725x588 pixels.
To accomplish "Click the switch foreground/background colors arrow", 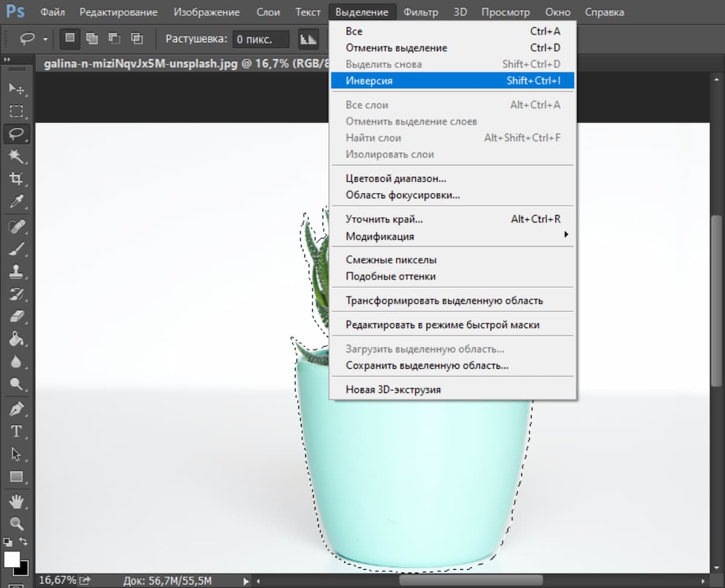I will tap(24, 542).
